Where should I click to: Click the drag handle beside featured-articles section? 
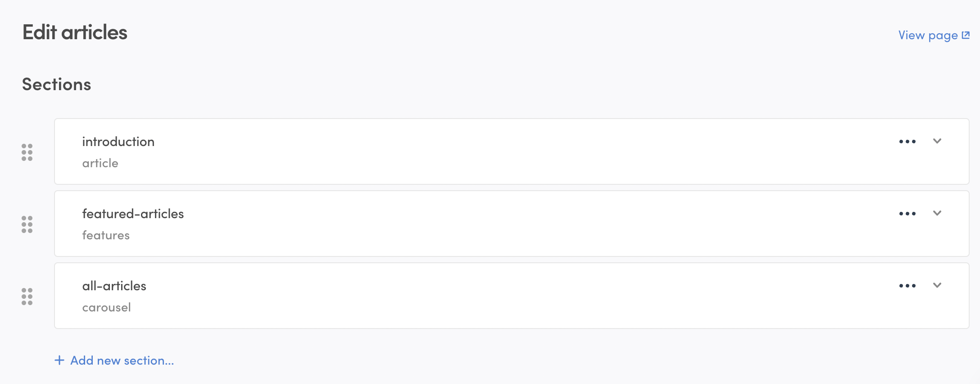coord(27,224)
